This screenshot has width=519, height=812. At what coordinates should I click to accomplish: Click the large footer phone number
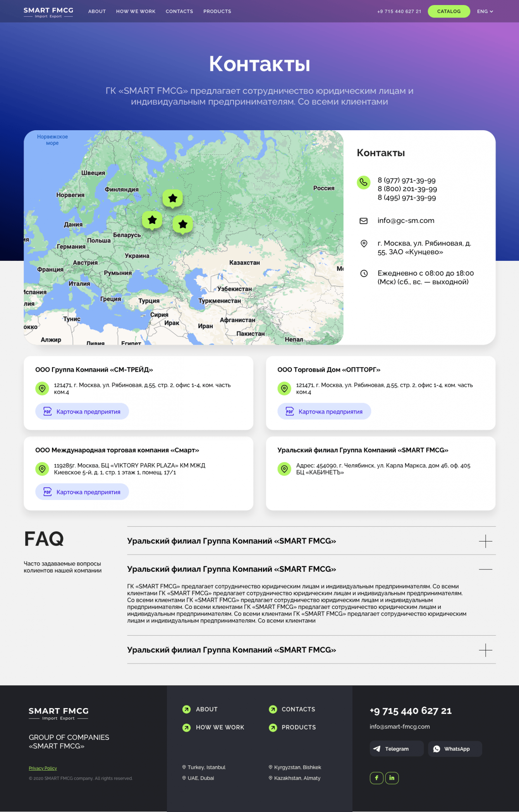(x=411, y=711)
